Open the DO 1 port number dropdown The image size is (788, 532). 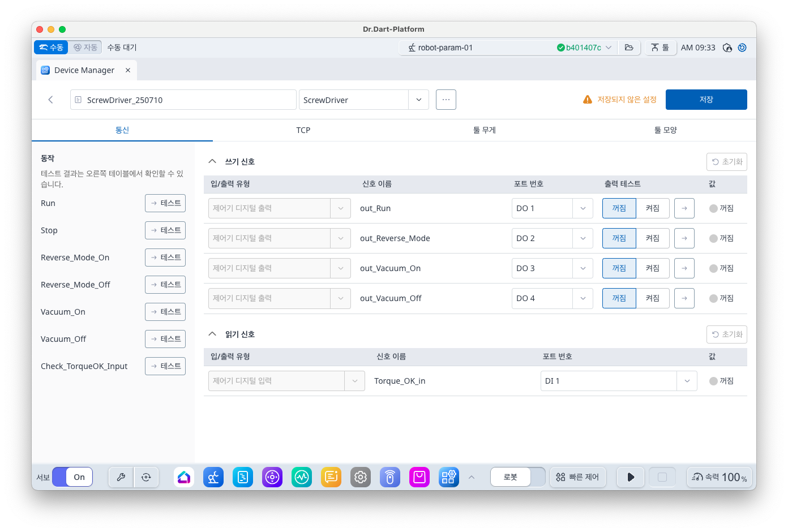click(583, 208)
